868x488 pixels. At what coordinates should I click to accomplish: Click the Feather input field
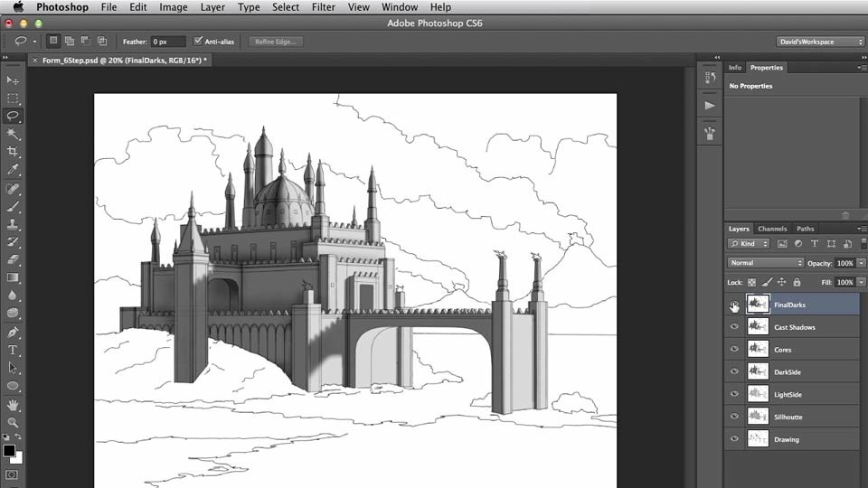point(168,42)
